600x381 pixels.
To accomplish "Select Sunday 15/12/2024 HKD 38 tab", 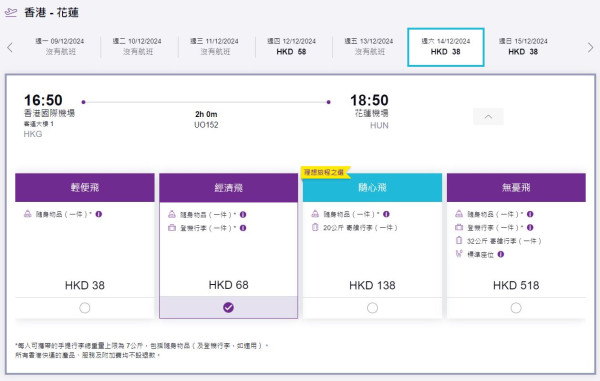I will (x=523, y=46).
